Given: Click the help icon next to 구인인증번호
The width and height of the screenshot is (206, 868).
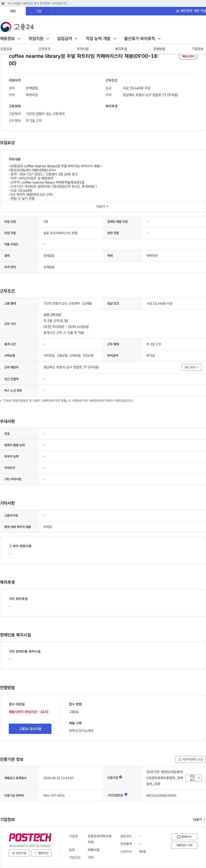Looking at the screenshot, I should click(126, 794).
